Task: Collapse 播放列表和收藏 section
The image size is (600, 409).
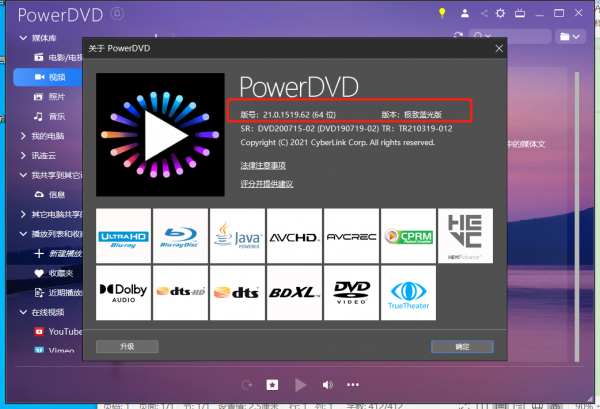Action: (23, 233)
